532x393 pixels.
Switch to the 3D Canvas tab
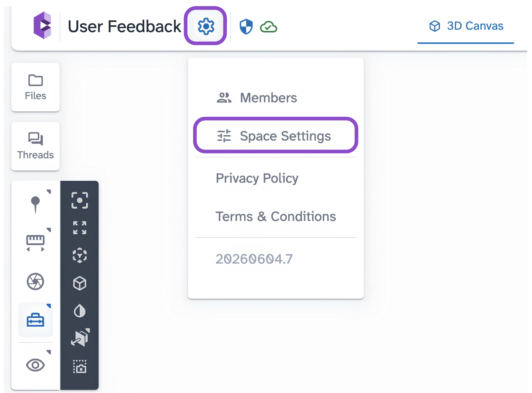click(466, 26)
